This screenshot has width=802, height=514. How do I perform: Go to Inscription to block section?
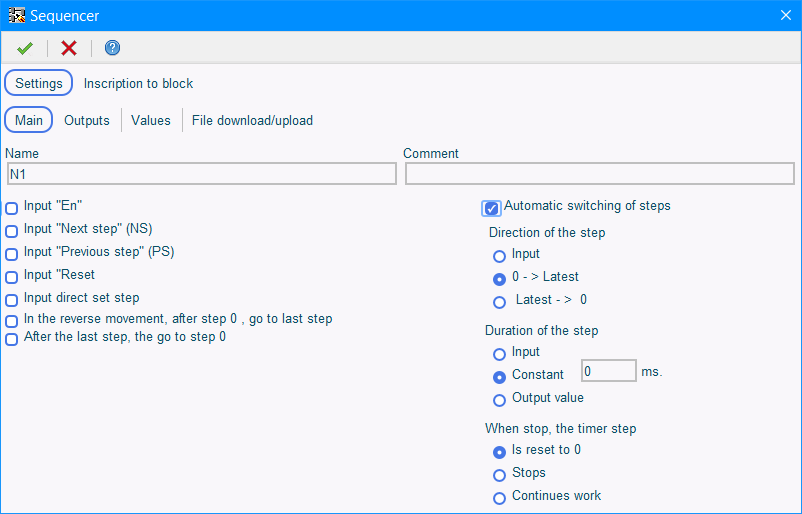pos(138,83)
